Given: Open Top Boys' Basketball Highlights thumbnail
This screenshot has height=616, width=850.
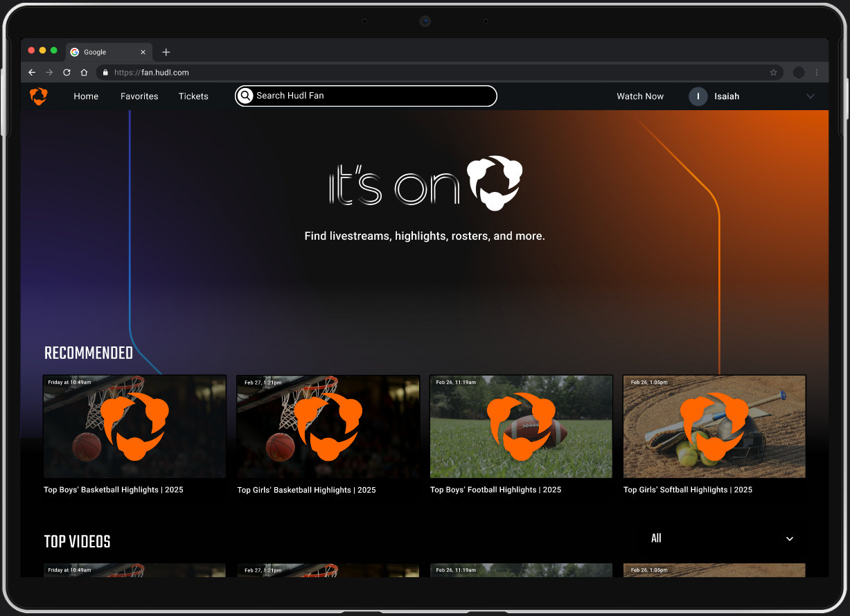Looking at the screenshot, I should [x=134, y=427].
